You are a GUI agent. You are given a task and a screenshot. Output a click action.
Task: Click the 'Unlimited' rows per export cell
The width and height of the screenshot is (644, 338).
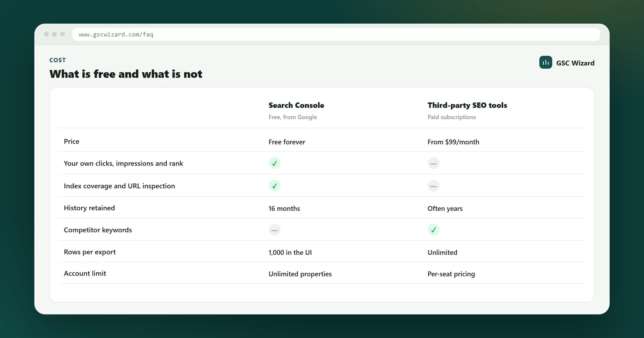[442, 252]
